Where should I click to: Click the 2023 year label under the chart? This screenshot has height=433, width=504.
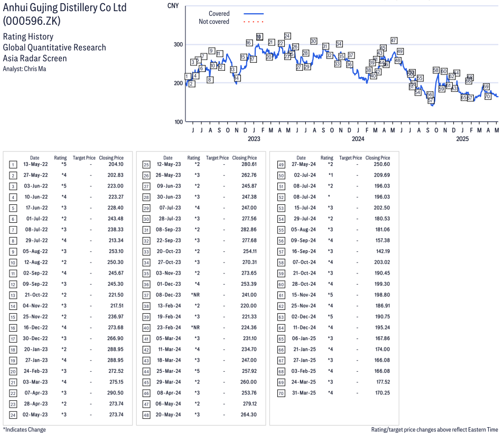click(254, 139)
